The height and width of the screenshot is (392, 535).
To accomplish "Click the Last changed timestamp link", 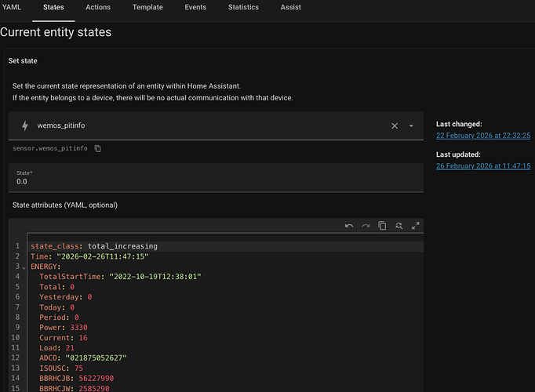I will (483, 136).
